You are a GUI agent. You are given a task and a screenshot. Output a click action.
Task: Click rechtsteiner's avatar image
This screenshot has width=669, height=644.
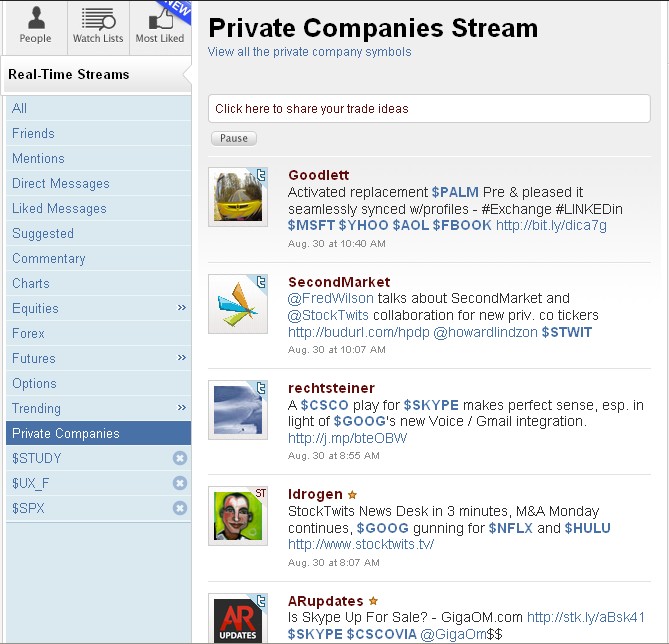[x=238, y=410]
